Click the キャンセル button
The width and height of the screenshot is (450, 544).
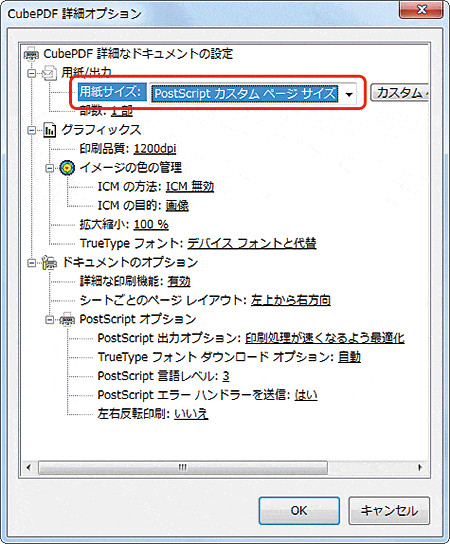coord(389,510)
